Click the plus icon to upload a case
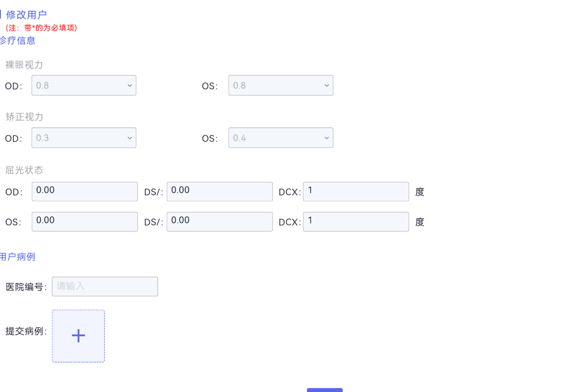Screen dimensions: 580x392 78,336
